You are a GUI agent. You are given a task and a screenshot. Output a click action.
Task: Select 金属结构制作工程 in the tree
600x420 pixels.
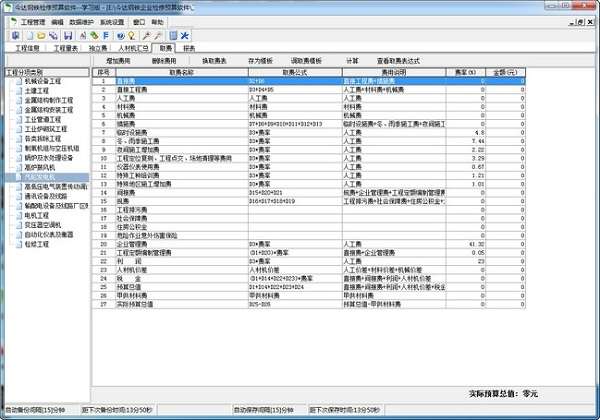49,100
